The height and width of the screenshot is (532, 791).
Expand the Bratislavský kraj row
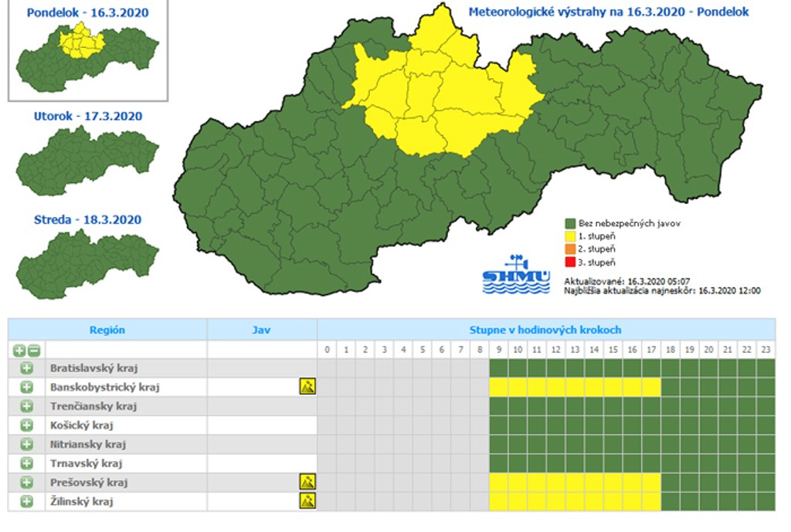[x=26, y=368]
